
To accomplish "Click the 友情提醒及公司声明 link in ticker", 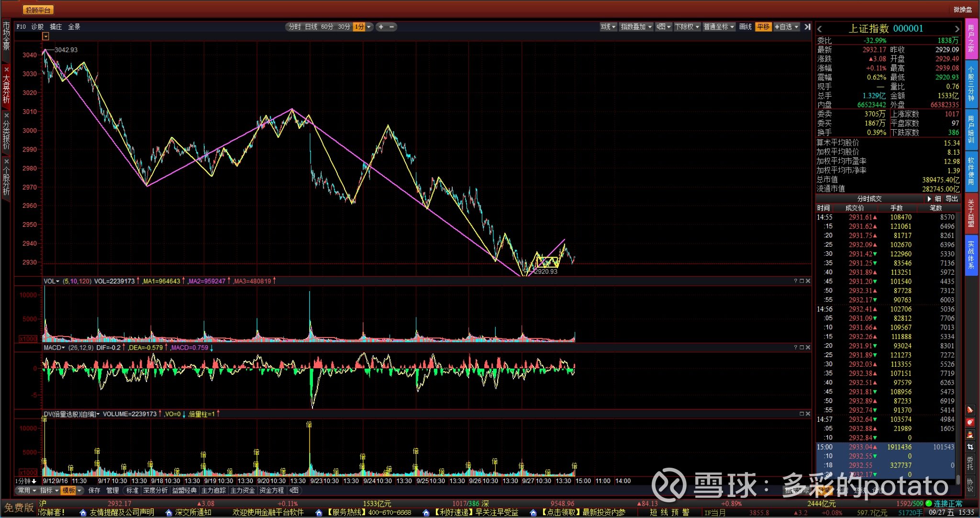I will tap(122, 512).
